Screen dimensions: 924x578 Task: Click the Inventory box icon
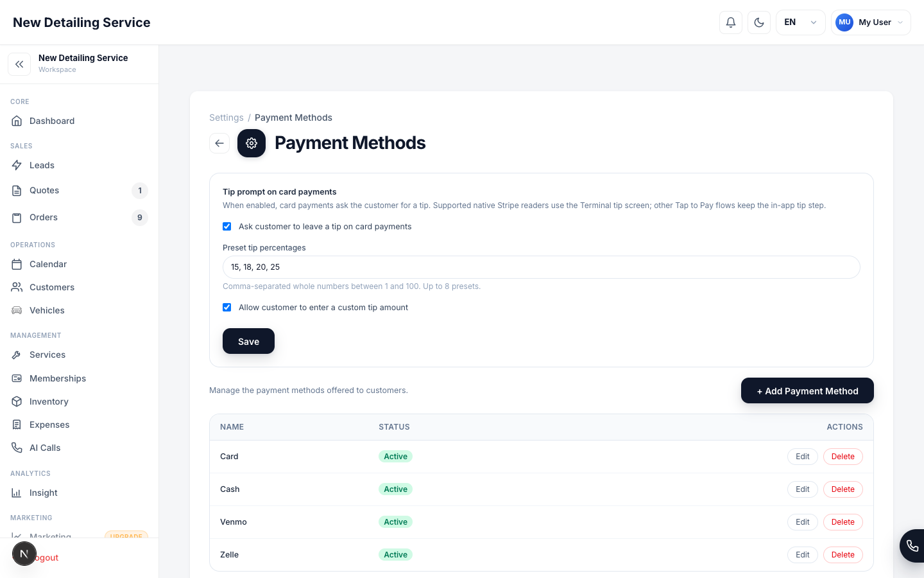pos(17,401)
